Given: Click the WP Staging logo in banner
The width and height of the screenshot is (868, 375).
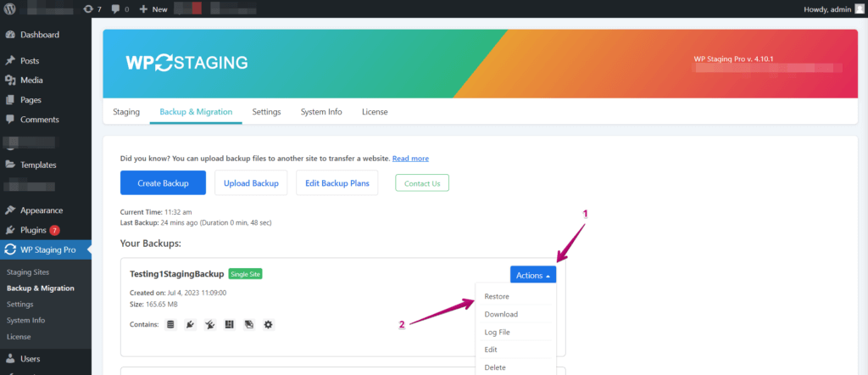Looking at the screenshot, I should (x=186, y=63).
